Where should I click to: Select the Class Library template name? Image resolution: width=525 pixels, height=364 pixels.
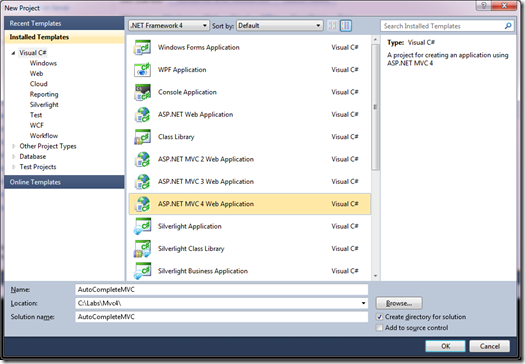click(x=176, y=137)
